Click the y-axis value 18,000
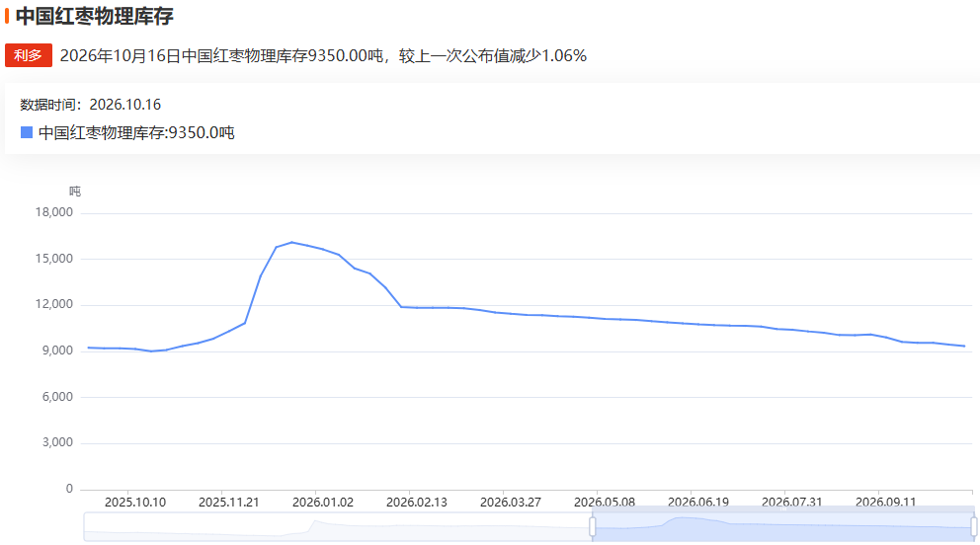The width and height of the screenshot is (980, 545). coord(53,212)
